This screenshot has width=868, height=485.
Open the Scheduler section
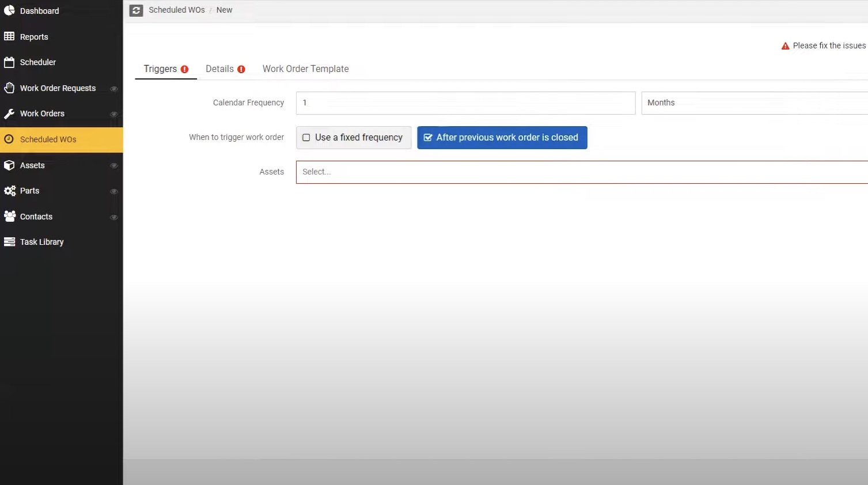[37, 62]
